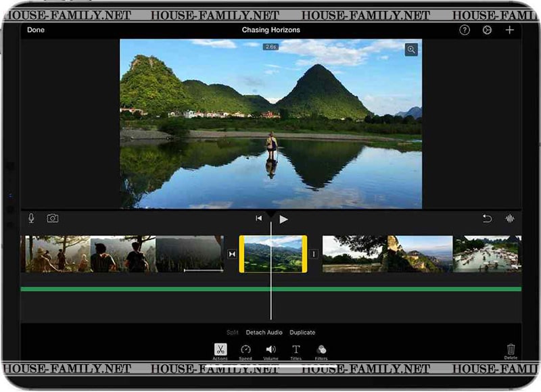Viewport: 541px width, 392px height.
Task: Open the Speed tool
Action: coord(245,351)
